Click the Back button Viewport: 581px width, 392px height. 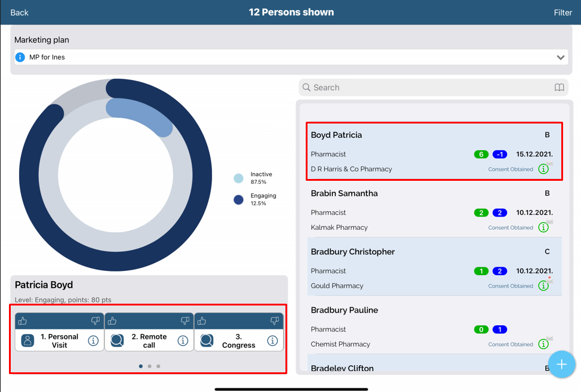point(19,13)
